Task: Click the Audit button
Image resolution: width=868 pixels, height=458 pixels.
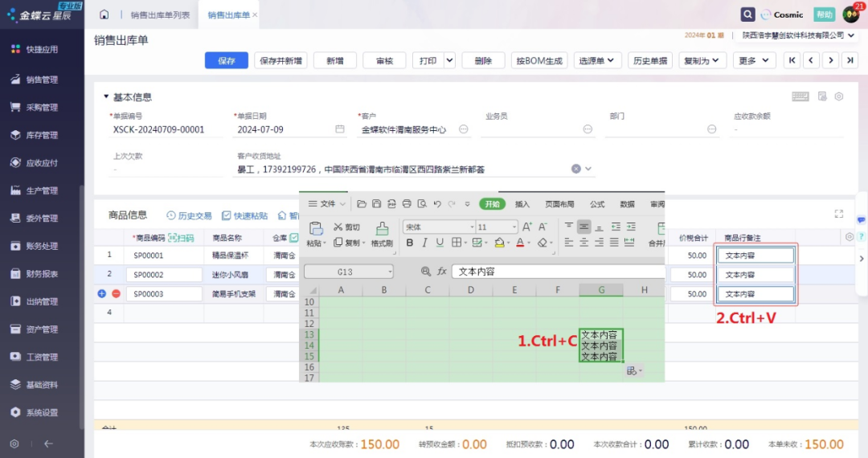Action: pyautogui.click(x=384, y=60)
